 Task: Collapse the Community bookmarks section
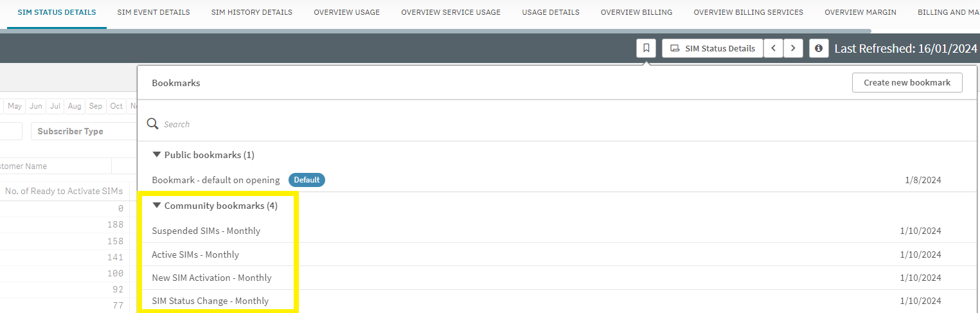coord(157,206)
